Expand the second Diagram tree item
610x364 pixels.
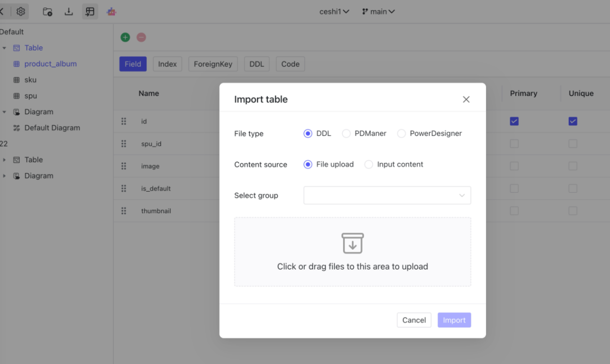point(4,176)
